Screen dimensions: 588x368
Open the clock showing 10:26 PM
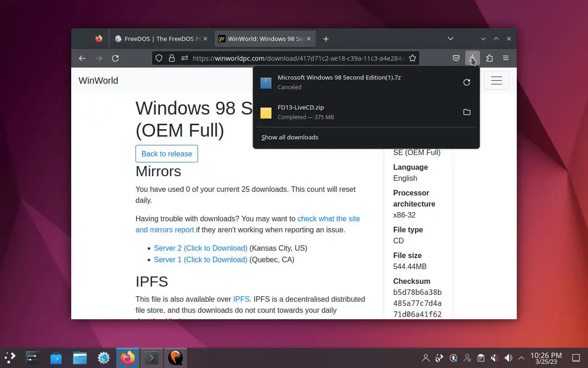(546, 358)
